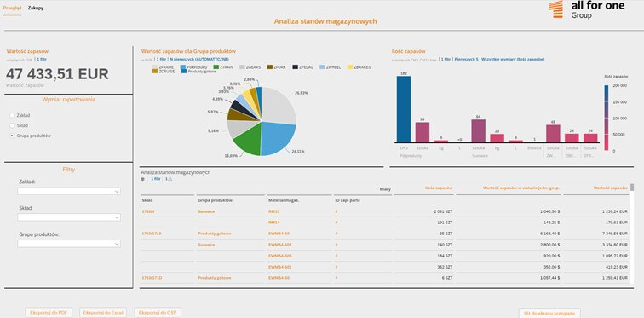Image resolution: width=644 pixels, height=318 pixels.
Task: Toggle the Półprodukty blue legend marker
Action: pyautogui.click(x=183, y=67)
